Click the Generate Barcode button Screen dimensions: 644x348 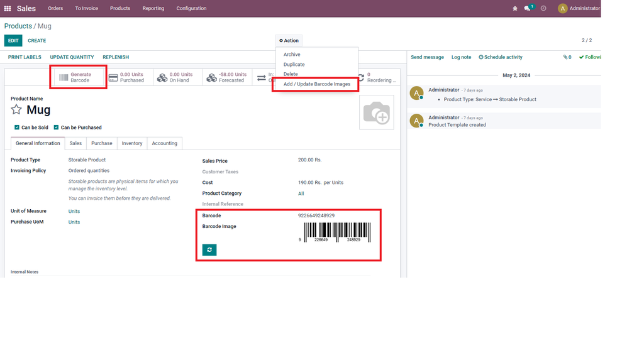click(79, 77)
